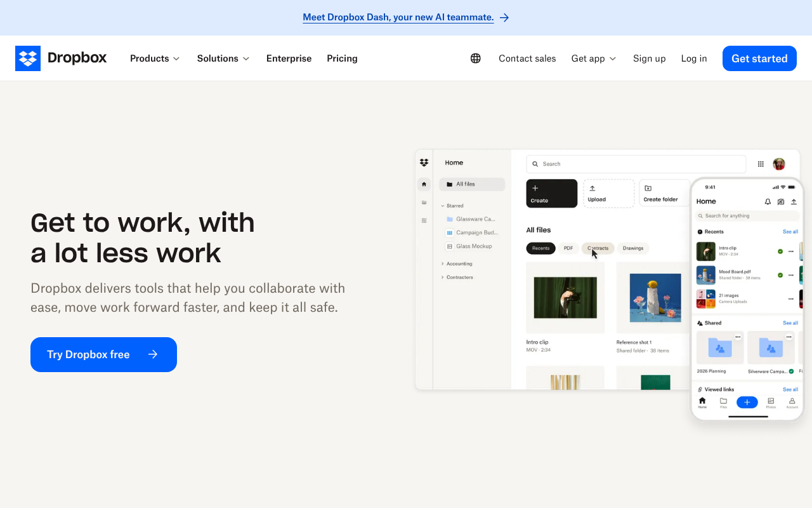Expand the Products dropdown menu
Image resolution: width=812 pixels, height=508 pixels.
[x=155, y=58]
